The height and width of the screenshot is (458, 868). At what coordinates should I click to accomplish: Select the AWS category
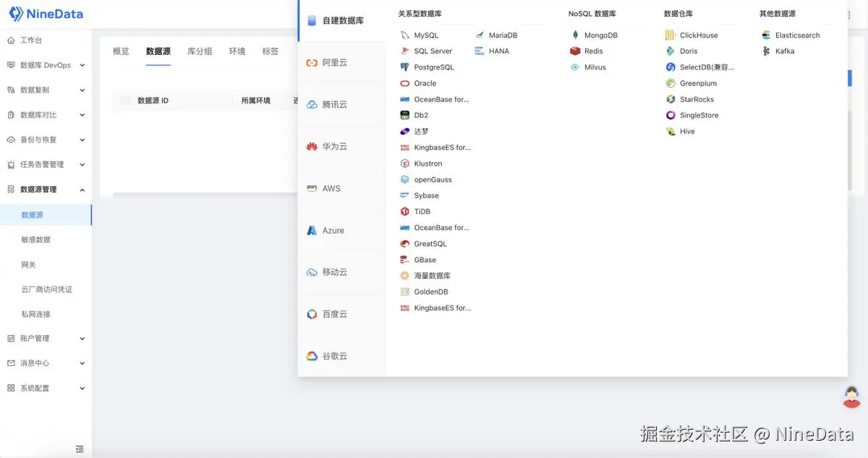coord(341,189)
